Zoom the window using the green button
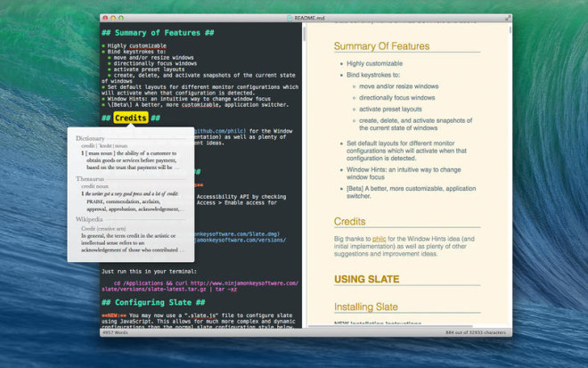Viewport: 588px width, 368px height. point(123,17)
